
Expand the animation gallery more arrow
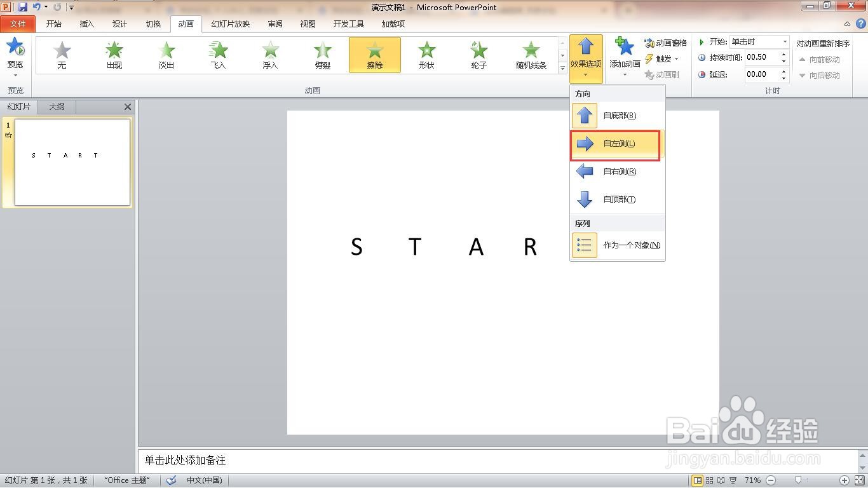[562, 68]
